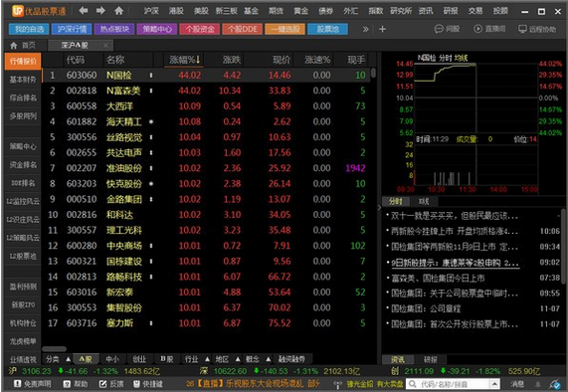The width and height of the screenshot is (568, 392).
Task: Go back with the left arrow icon
Action: pyautogui.click(x=84, y=11)
